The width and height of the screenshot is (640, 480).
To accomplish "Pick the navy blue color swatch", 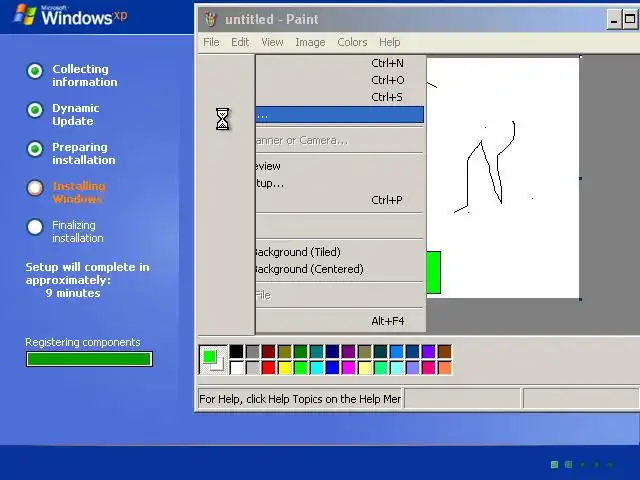I will [x=332, y=351].
